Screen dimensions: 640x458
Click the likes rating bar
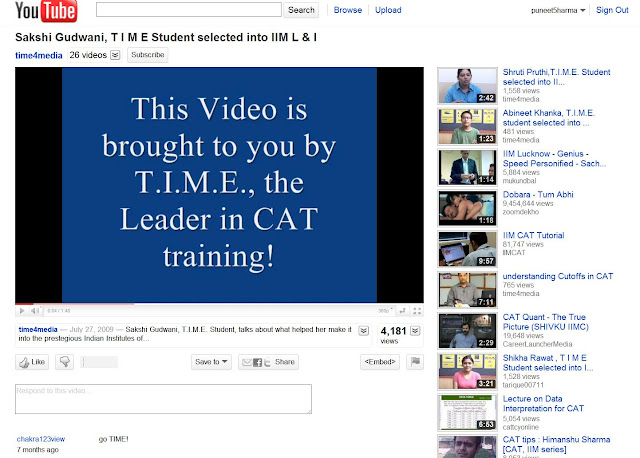pos(99,362)
